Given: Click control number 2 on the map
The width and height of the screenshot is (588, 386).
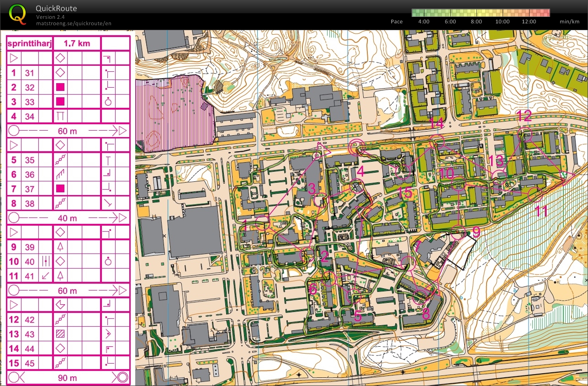Looking at the screenshot, I should [325, 257].
